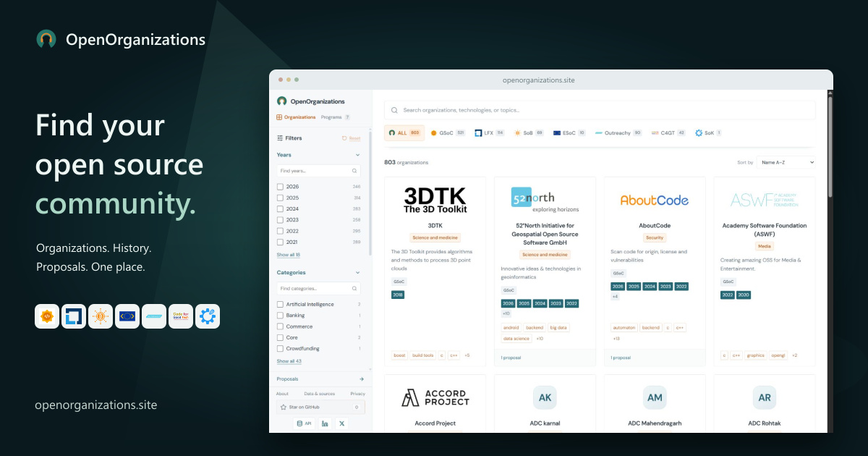Image resolution: width=868 pixels, height=456 pixels.
Task: Switch to the Programs tab
Action: (336, 117)
